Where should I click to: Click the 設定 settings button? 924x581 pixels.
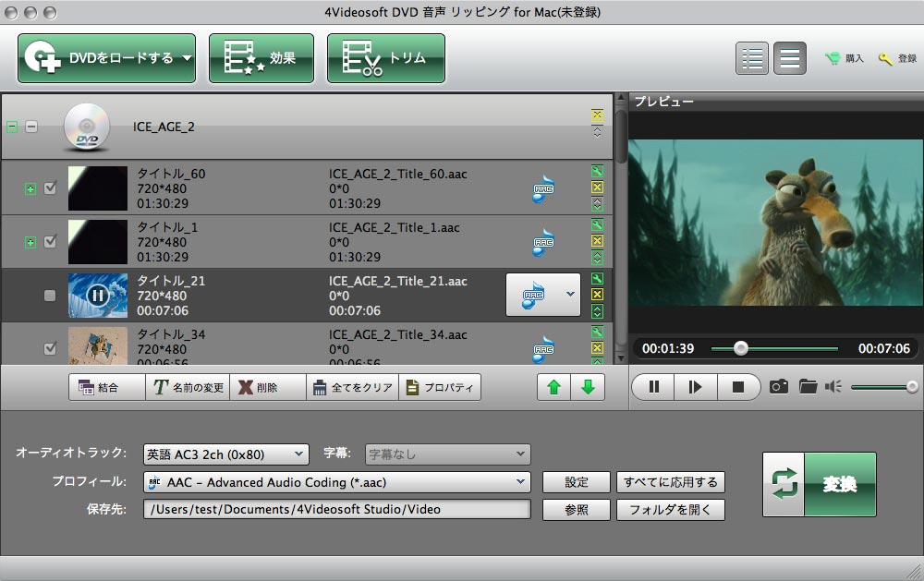(577, 482)
